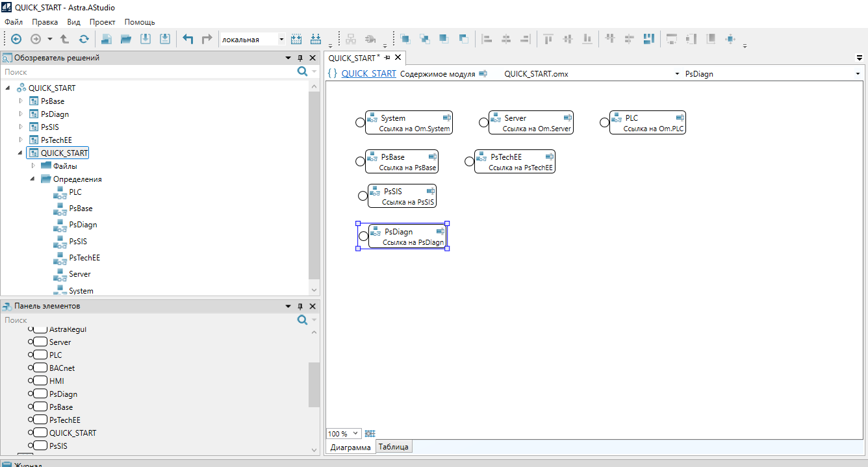Click magnifier icon in Обозреватель решений search
The image size is (868, 467).
tap(302, 71)
